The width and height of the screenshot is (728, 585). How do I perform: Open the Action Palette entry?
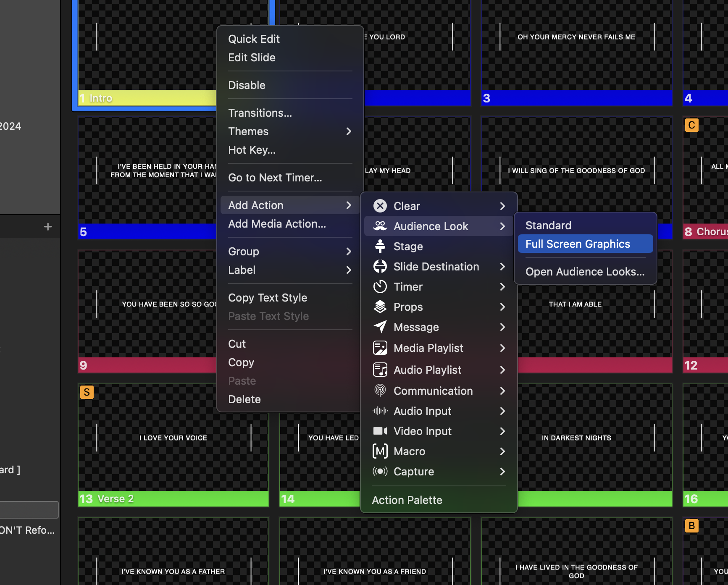pos(439,500)
